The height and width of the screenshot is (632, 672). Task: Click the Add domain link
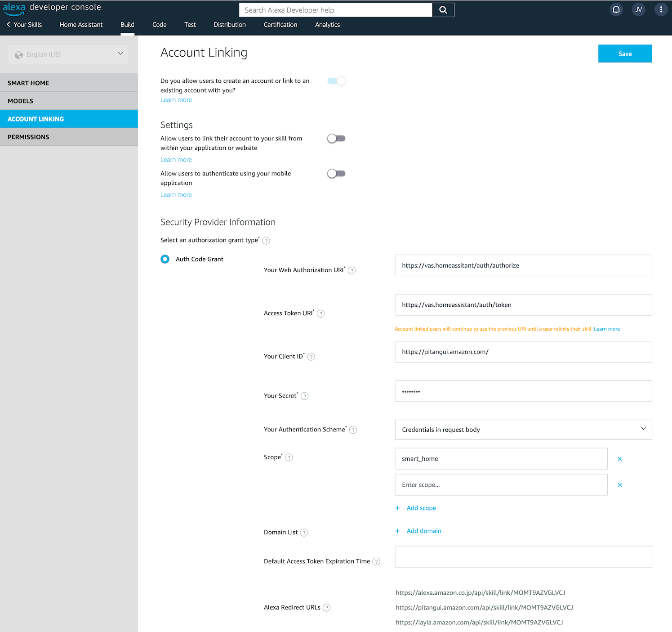point(423,531)
